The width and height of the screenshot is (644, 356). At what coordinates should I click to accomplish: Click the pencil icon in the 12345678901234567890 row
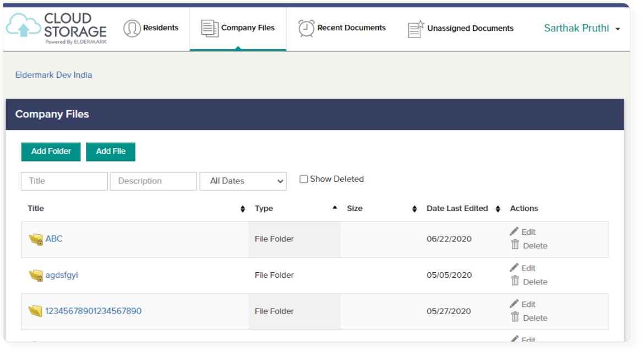click(514, 304)
